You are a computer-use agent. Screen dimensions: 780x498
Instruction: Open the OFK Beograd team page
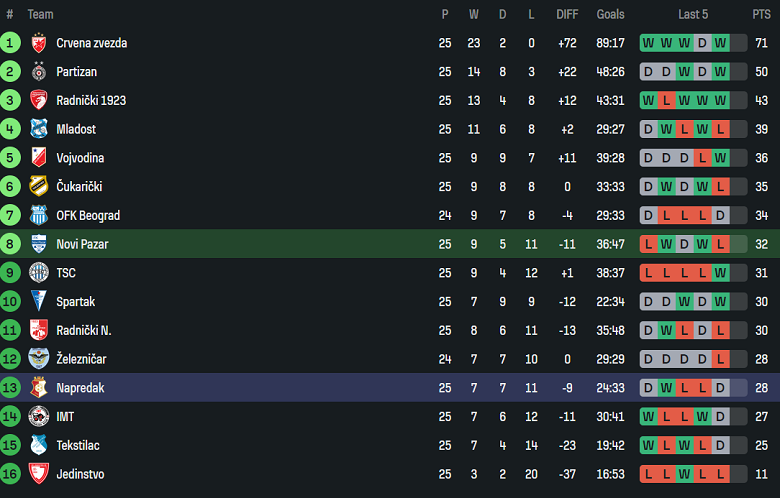pos(88,216)
